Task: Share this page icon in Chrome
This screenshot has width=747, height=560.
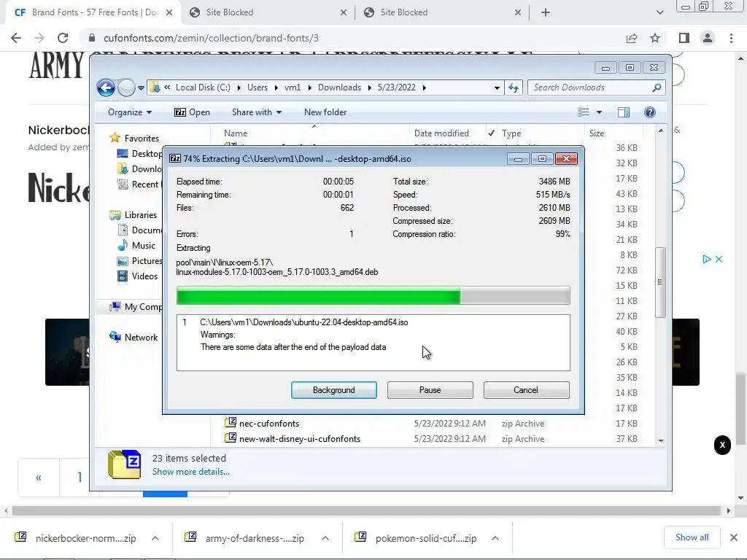Action: coord(632,38)
